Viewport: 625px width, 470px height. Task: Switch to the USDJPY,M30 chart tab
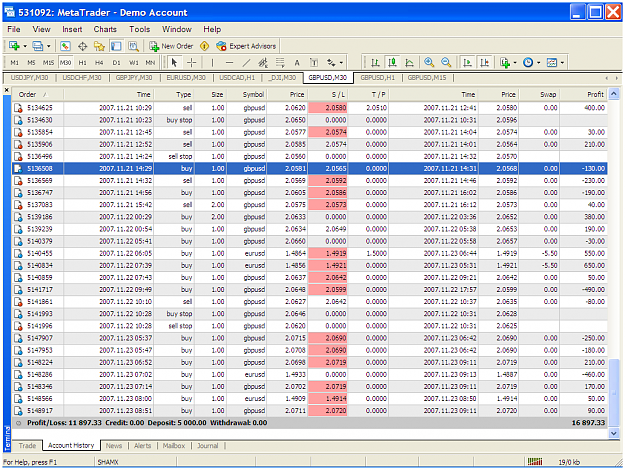click(x=29, y=78)
